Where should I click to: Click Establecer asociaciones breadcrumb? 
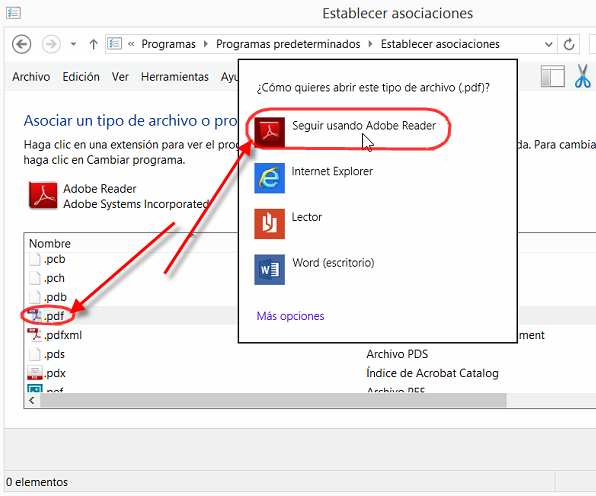440,44
